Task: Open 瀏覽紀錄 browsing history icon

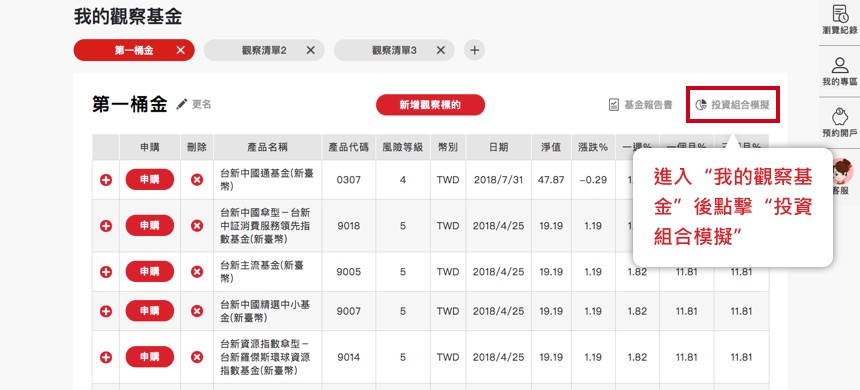Action: point(839,14)
